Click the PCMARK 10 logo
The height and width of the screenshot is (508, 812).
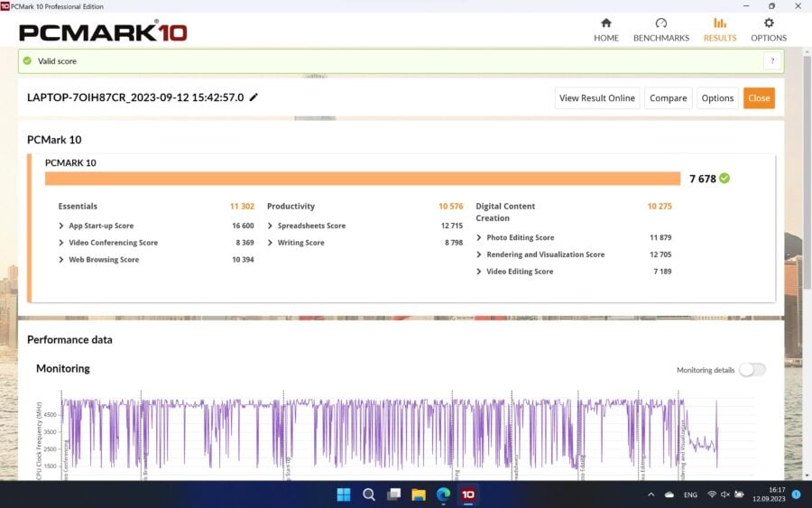(103, 32)
